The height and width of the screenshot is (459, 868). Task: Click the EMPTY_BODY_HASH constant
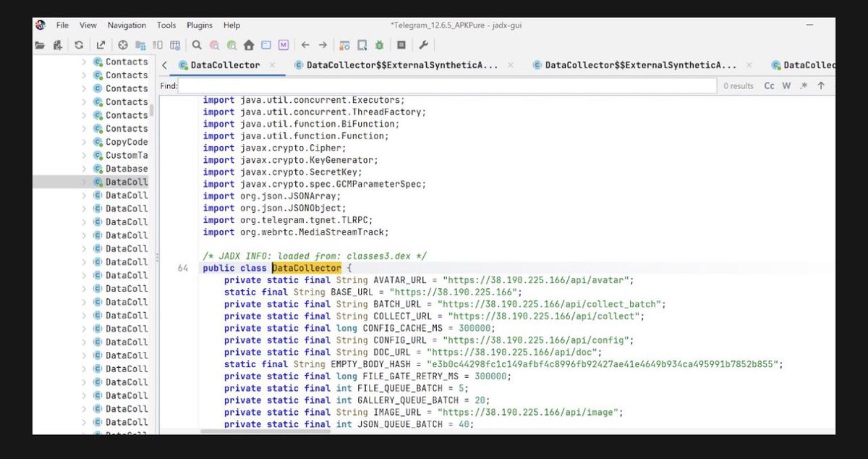pos(370,364)
